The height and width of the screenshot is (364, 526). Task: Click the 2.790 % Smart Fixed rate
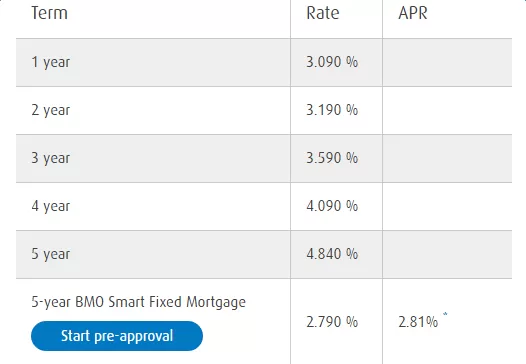pos(332,322)
